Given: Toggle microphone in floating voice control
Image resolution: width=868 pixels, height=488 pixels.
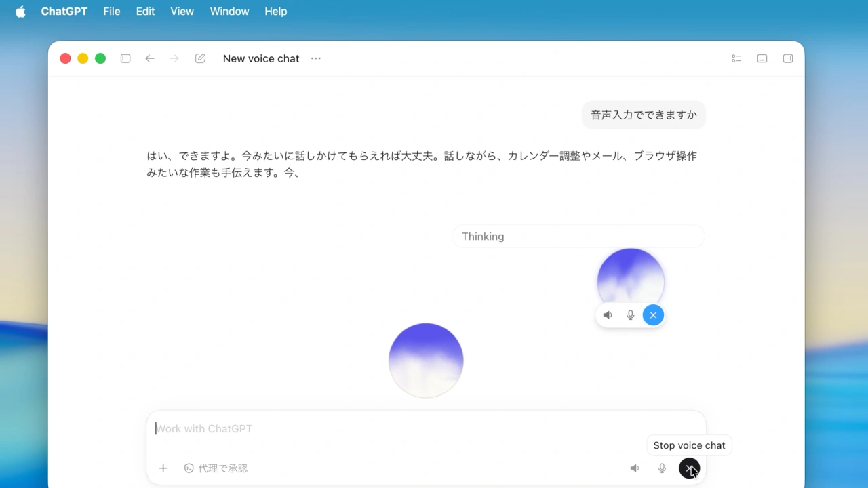Looking at the screenshot, I should point(630,315).
